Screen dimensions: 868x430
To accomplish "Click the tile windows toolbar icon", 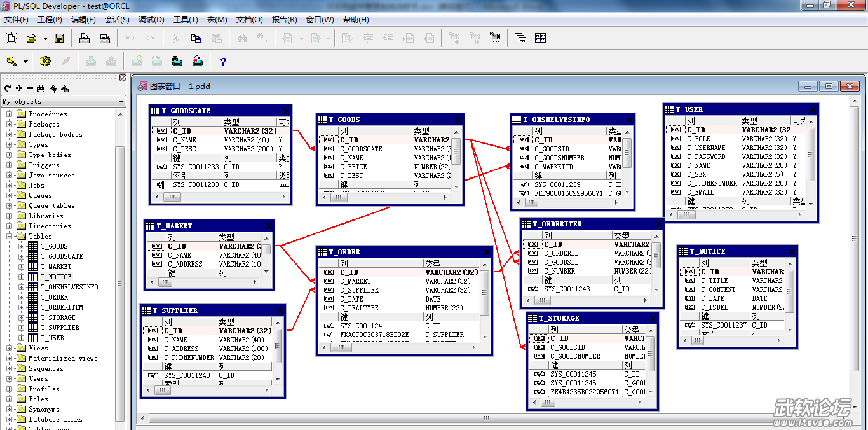I will pos(540,38).
